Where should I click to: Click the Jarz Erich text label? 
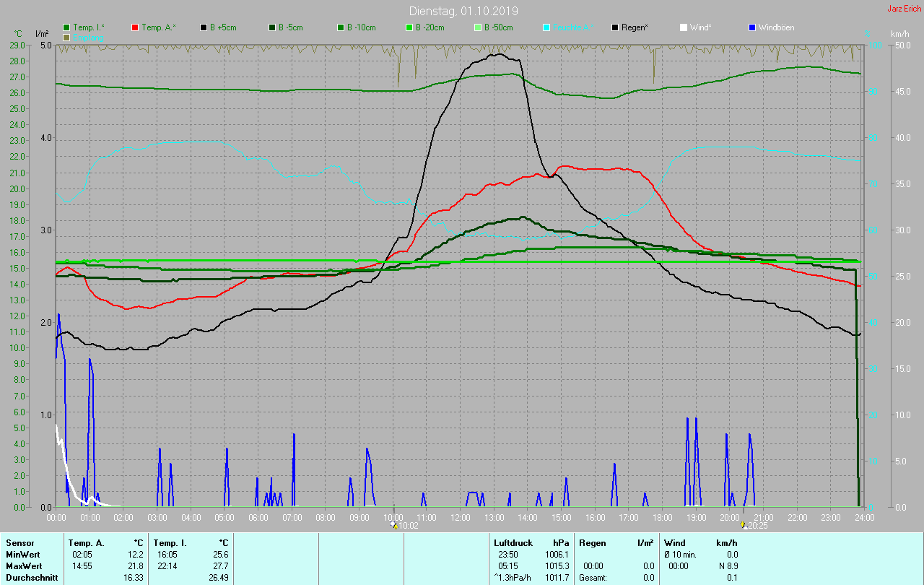pos(904,9)
